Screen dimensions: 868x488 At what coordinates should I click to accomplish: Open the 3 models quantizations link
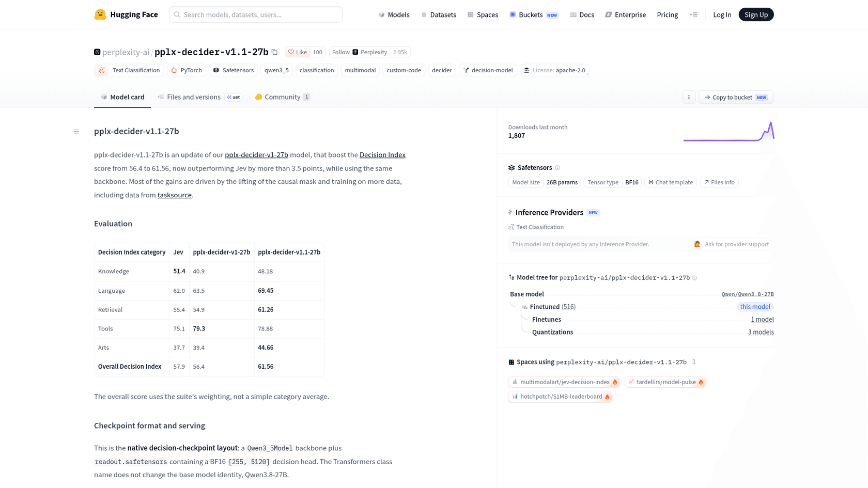pos(761,332)
